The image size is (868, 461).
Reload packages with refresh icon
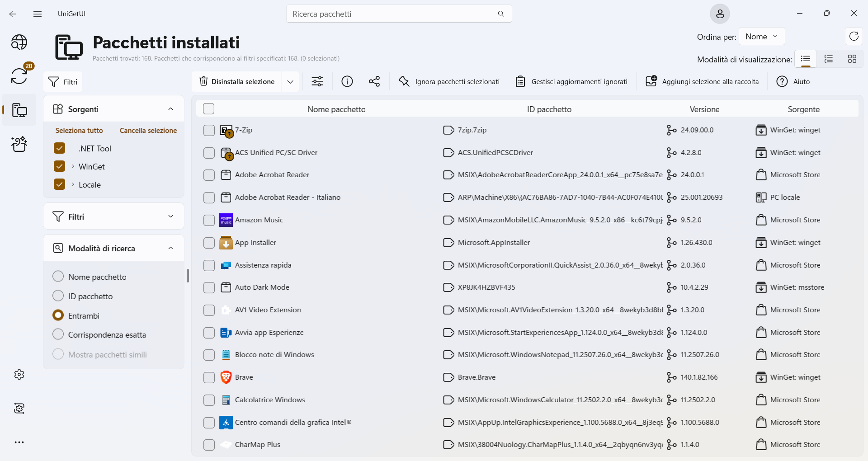(x=854, y=36)
